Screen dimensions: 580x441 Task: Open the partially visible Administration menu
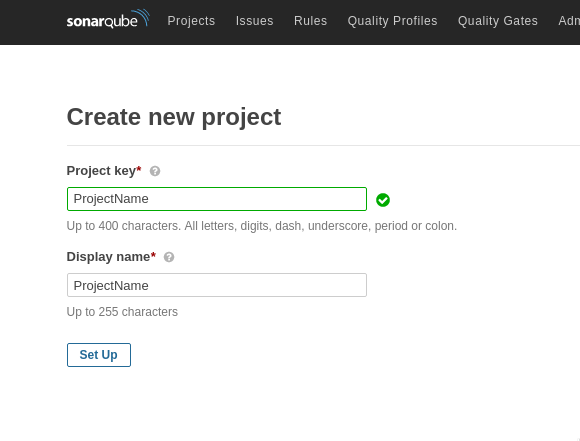(569, 21)
